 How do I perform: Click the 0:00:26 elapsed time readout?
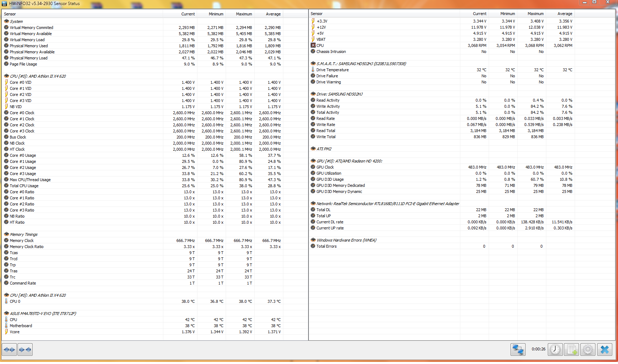[x=538, y=349]
